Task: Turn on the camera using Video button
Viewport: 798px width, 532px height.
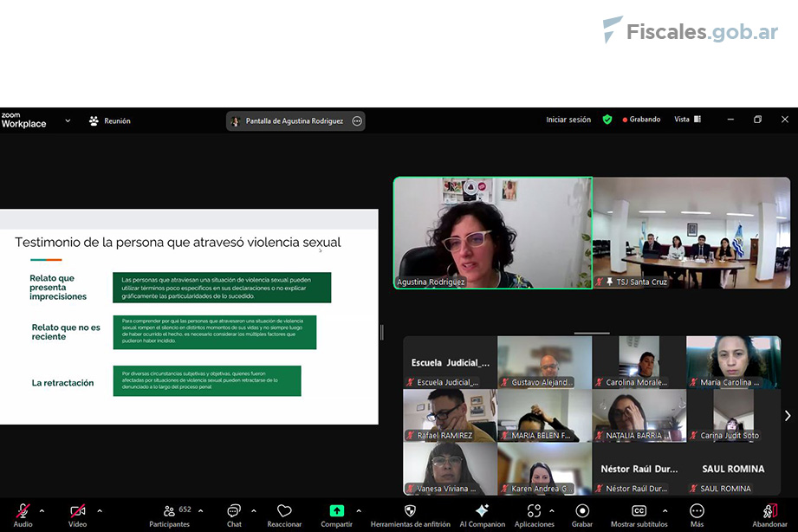Action: [78, 511]
